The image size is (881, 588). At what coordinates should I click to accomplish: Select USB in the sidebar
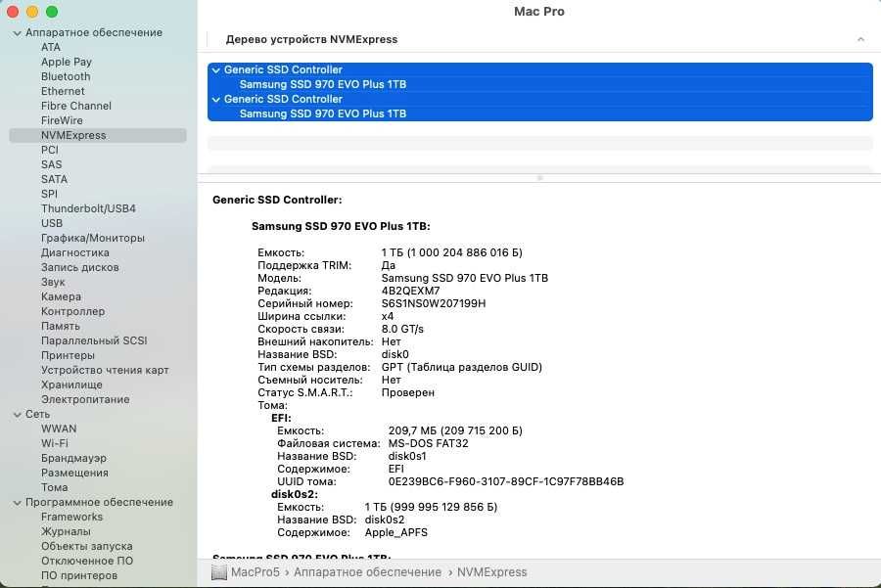(x=52, y=223)
